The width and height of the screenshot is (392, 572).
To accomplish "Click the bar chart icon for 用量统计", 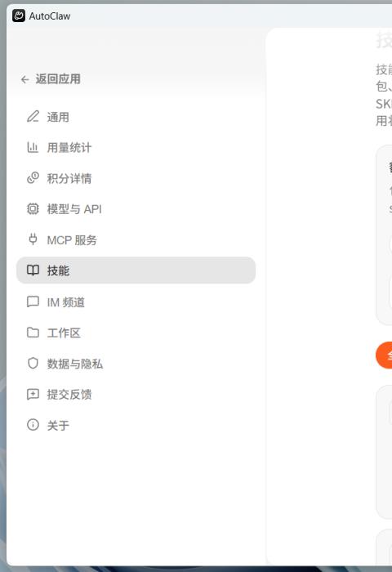I will click(x=33, y=147).
